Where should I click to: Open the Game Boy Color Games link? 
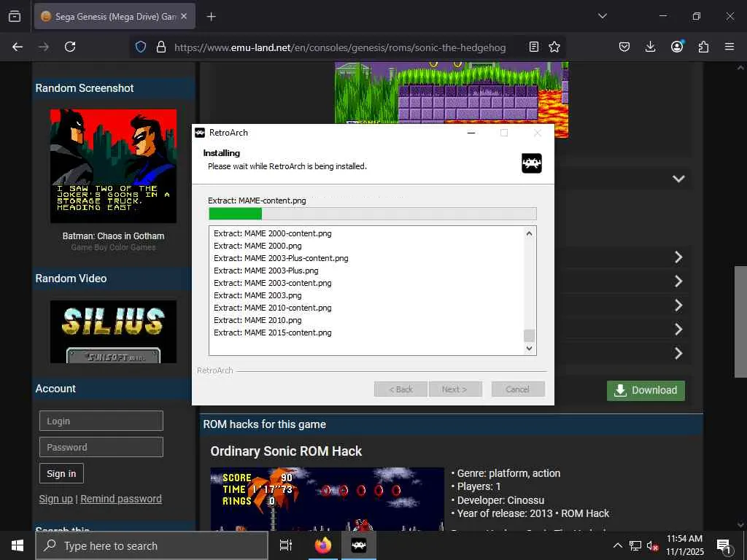click(x=113, y=248)
